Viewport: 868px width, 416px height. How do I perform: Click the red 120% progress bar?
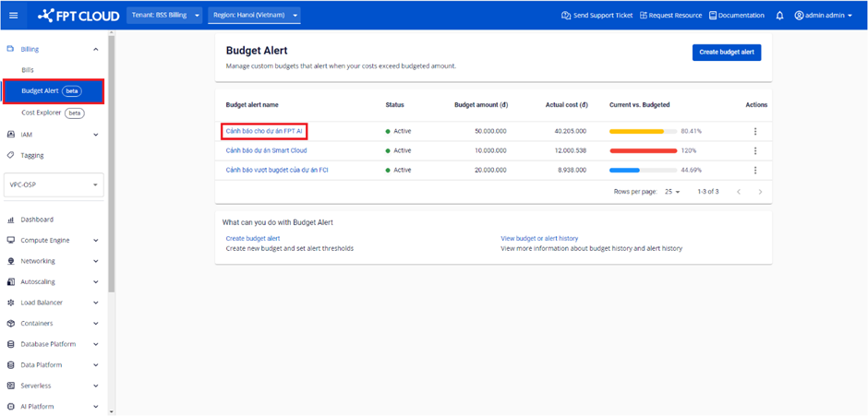click(643, 150)
